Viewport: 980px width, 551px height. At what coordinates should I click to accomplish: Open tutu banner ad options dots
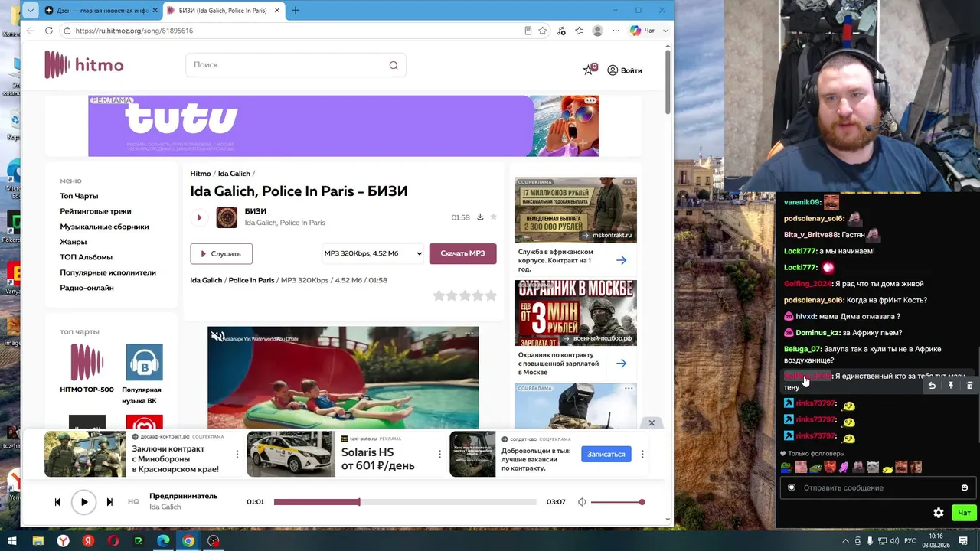[x=590, y=101]
